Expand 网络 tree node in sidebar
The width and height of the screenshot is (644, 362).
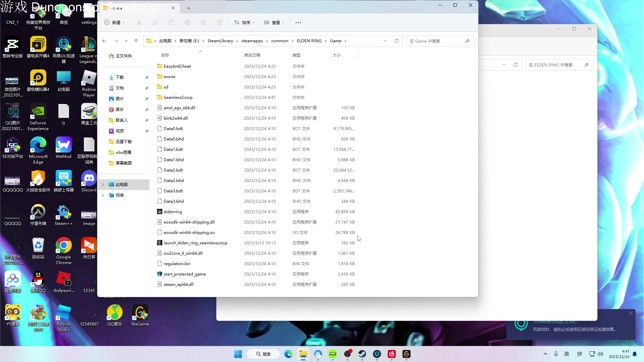[103, 195]
